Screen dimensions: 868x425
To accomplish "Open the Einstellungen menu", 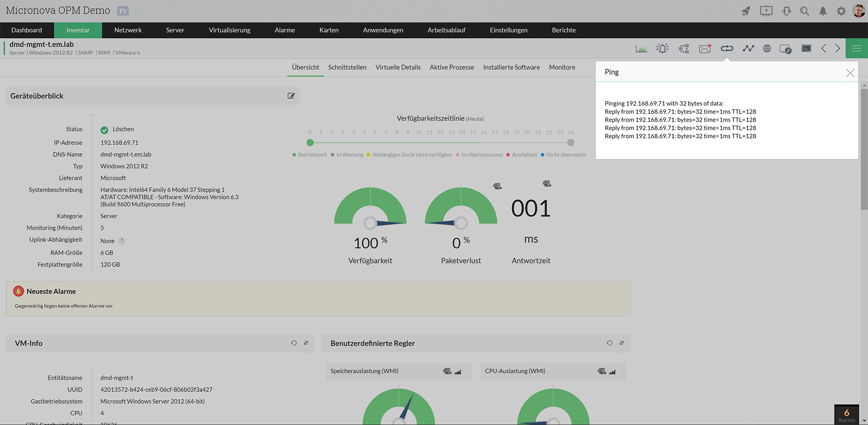I will (x=509, y=30).
